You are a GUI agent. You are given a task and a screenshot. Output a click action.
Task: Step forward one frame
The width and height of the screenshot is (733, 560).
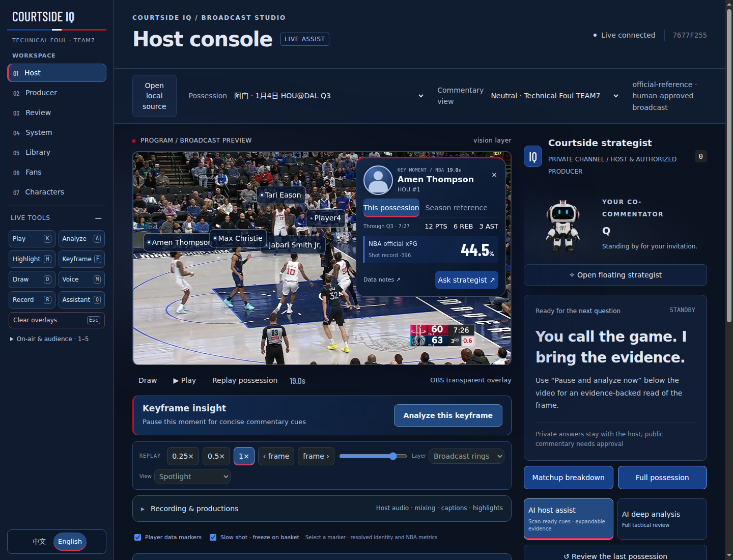pos(316,456)
